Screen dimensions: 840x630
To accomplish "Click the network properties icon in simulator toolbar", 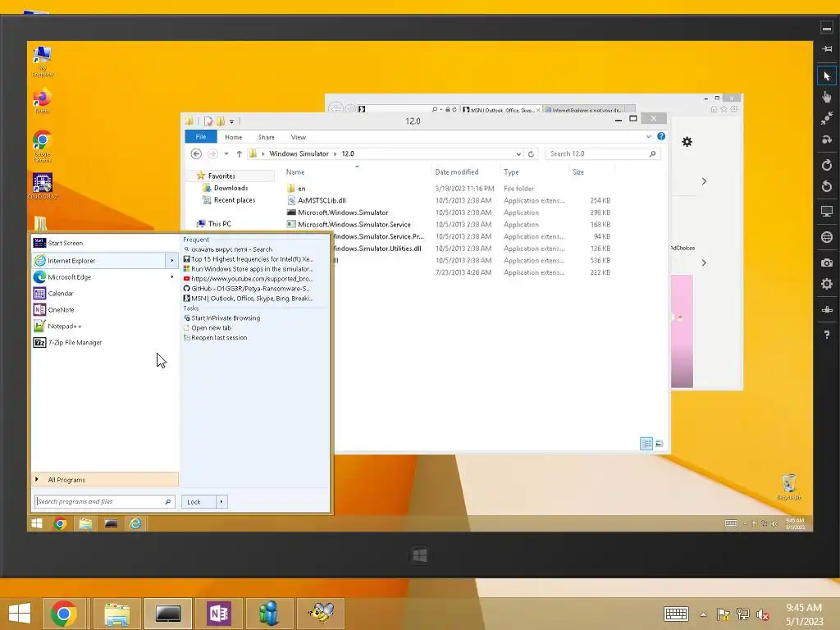I will 827,309.
